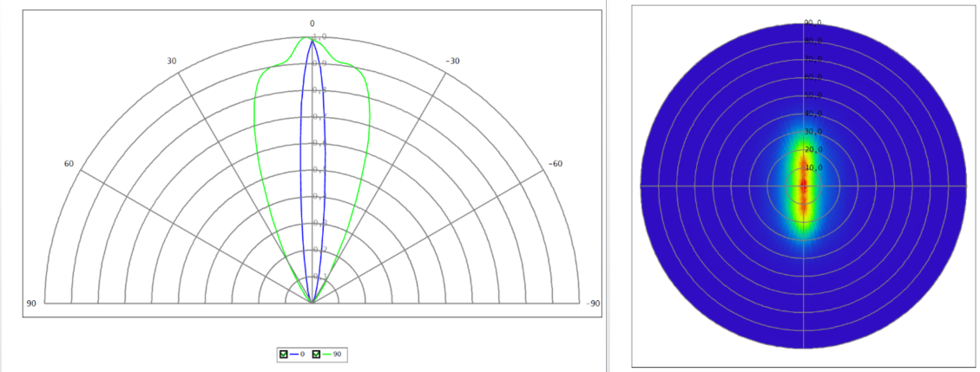Click the '-90' angle label at chart's right end
This screenshot has width=980, height=372.
point(593,303)
